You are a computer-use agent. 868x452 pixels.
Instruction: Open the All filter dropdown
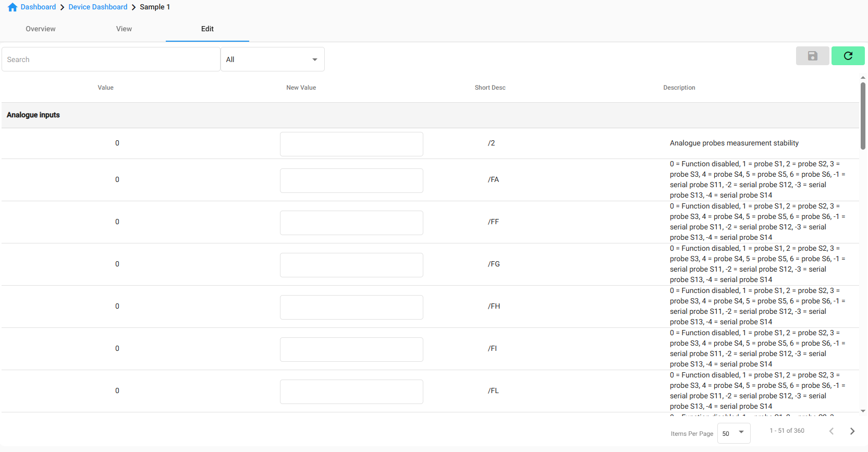(x=272, y=59)
